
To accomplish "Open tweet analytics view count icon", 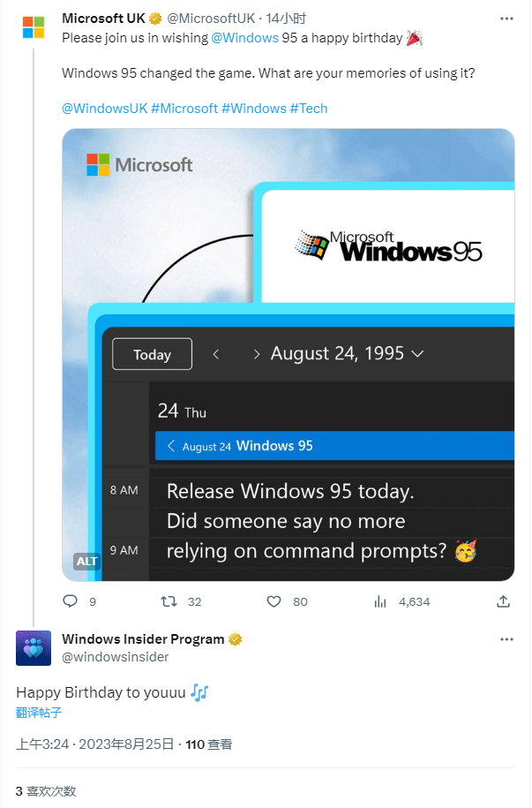I will click(380, 601).
